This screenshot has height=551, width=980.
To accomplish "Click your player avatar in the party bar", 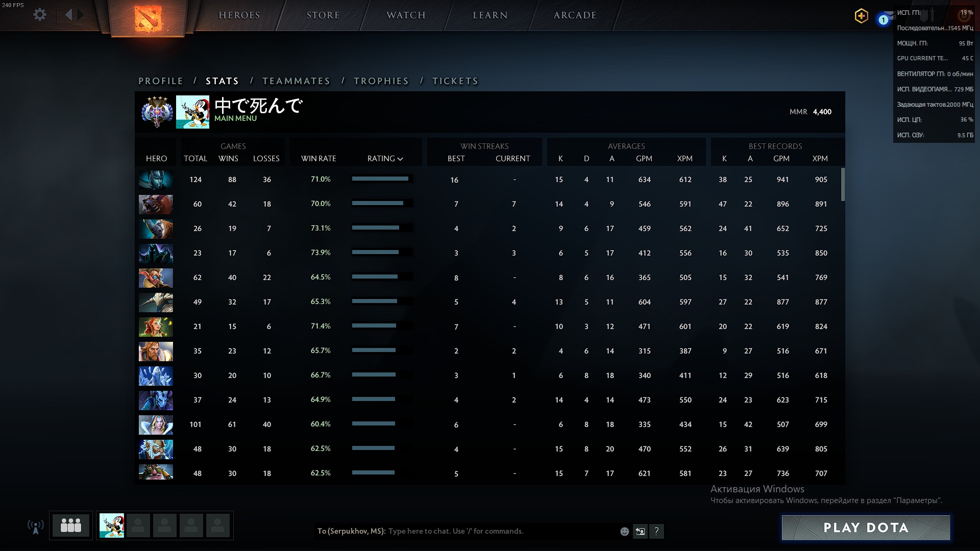I will point(112,525).
